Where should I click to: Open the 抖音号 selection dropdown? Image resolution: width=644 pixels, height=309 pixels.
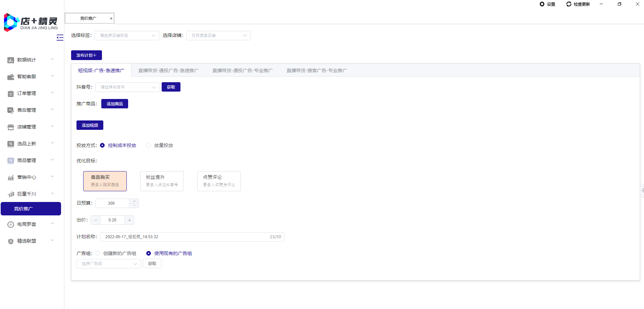click(x=127, y=87)
